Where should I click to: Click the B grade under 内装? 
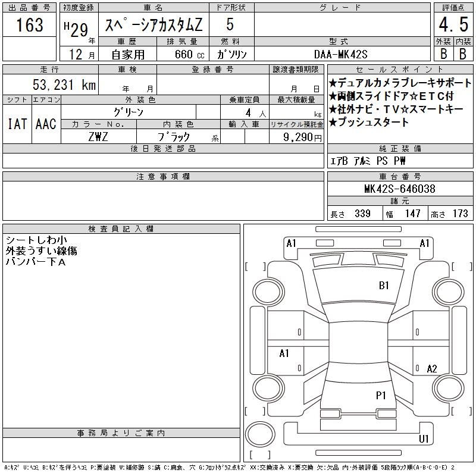click(463, 54)
